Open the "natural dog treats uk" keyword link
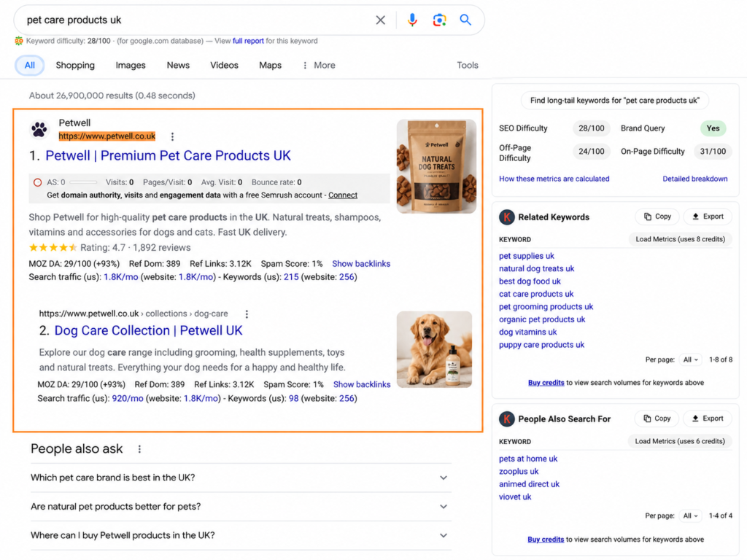Viewport: 747px width, 560px height. coord(536,268)
